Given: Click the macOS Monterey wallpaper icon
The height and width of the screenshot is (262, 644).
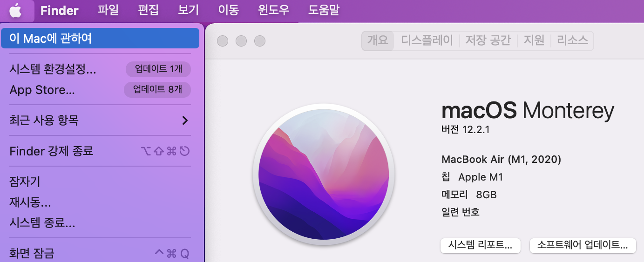Looking at the screenshot, I should [x=324, y=175].
